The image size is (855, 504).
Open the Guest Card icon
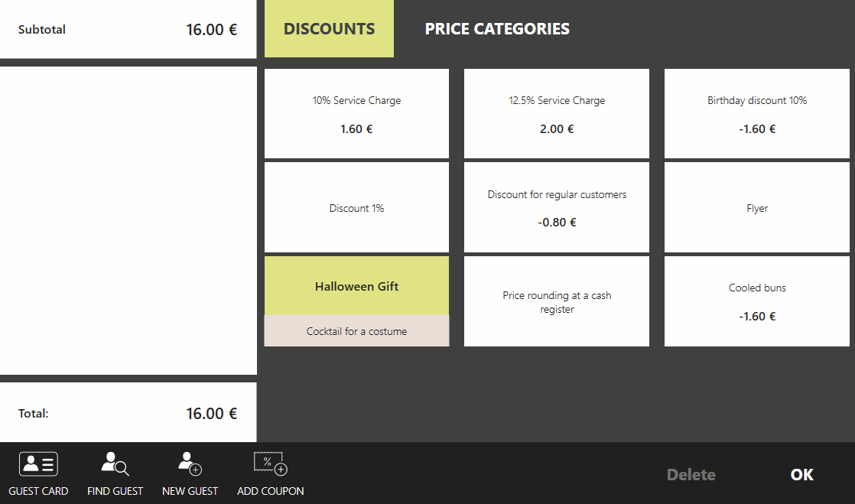(38, 464)
